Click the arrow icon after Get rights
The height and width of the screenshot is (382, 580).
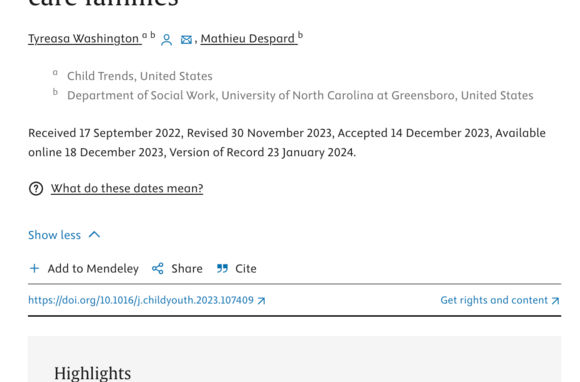point(555,301)
